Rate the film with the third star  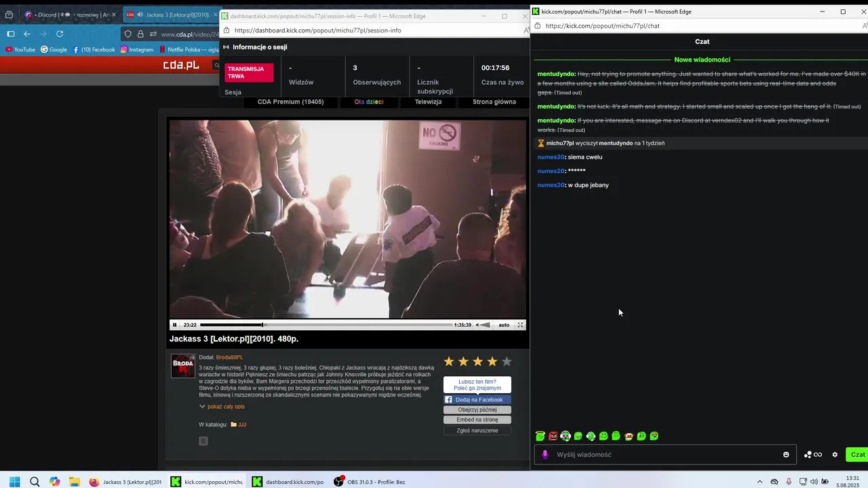pyautogui.click(x=478, y=361)
